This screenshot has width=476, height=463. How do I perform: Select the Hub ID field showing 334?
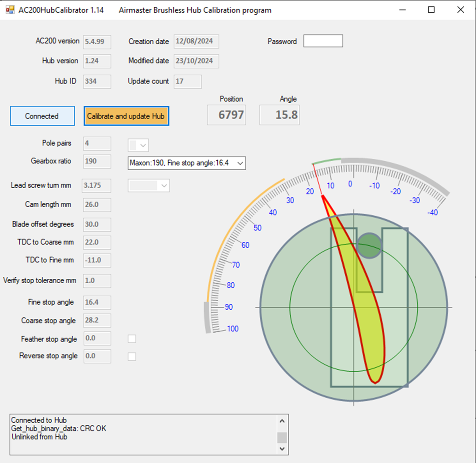tap(96, 81)
